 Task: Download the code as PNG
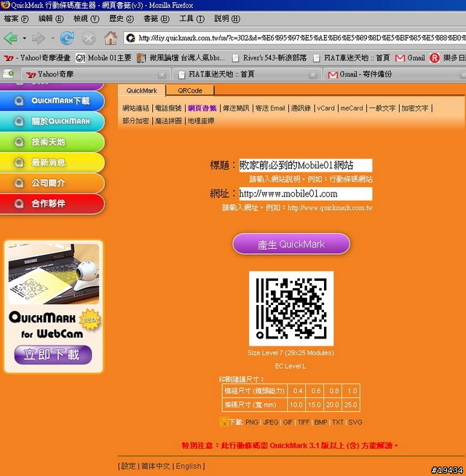(x=251, y=422)
